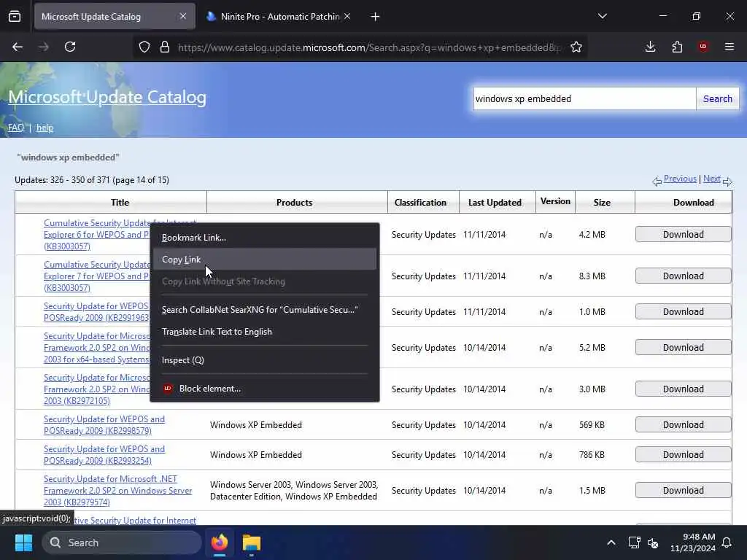Image resolution: width=747 pixels, height=560 pixels.
Task: Open a new tab with plus icon
Action: pyautogui.click(x=375, y=17)
